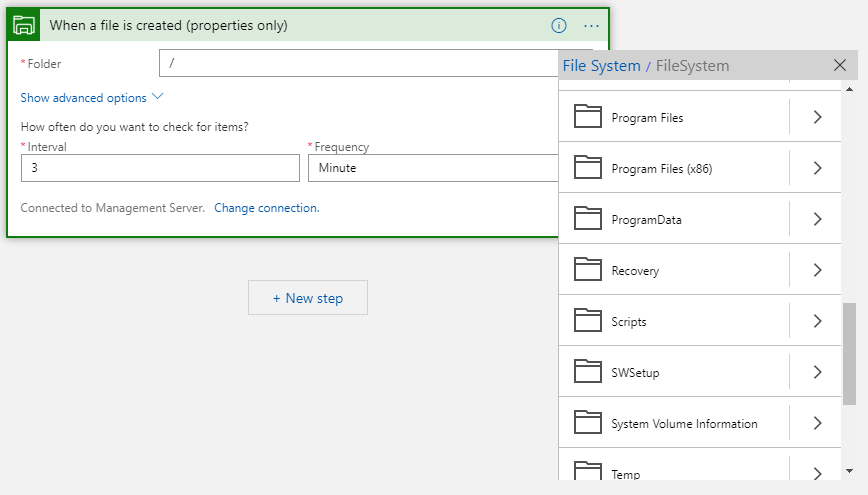
Task: Click the Interval input field
Action: pyautogui.click(x=161, y=168)
